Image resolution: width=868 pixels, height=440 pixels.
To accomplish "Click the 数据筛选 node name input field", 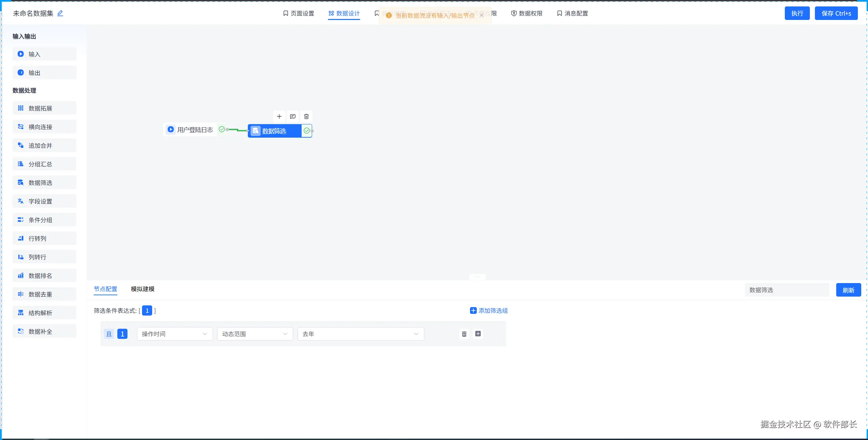I will tap(787, 290).
